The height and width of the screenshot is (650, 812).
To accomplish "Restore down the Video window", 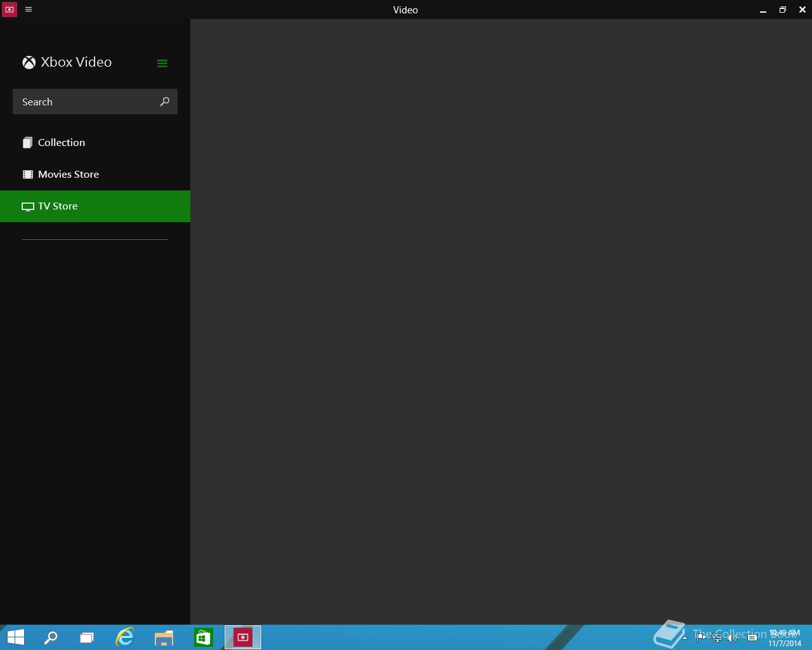I will (783, 10).
